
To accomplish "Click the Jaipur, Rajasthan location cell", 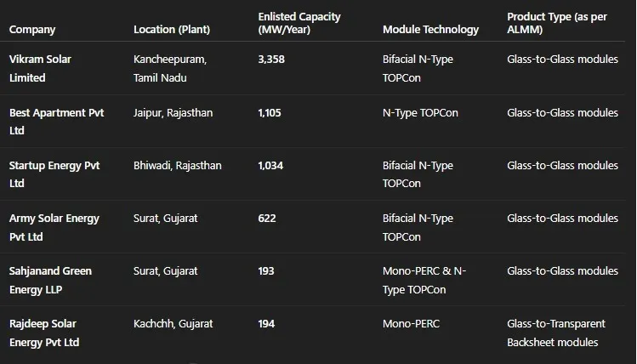I will (x=173, y=113).
